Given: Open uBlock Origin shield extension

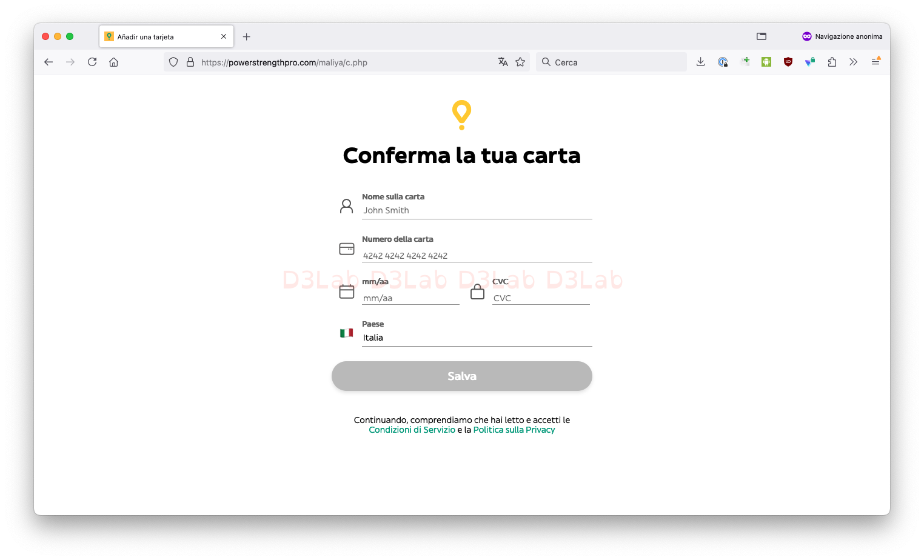Looking at the screenshot, I should click(x=788, y=62).
